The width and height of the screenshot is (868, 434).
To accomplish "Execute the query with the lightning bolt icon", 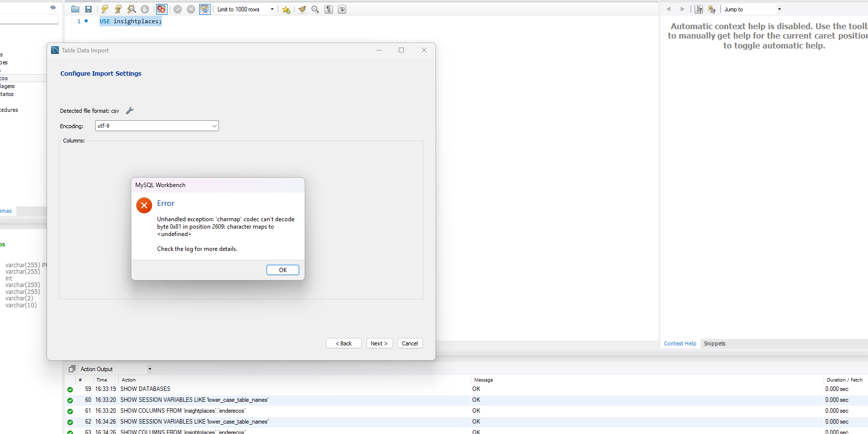I will [x=105, y=9].
